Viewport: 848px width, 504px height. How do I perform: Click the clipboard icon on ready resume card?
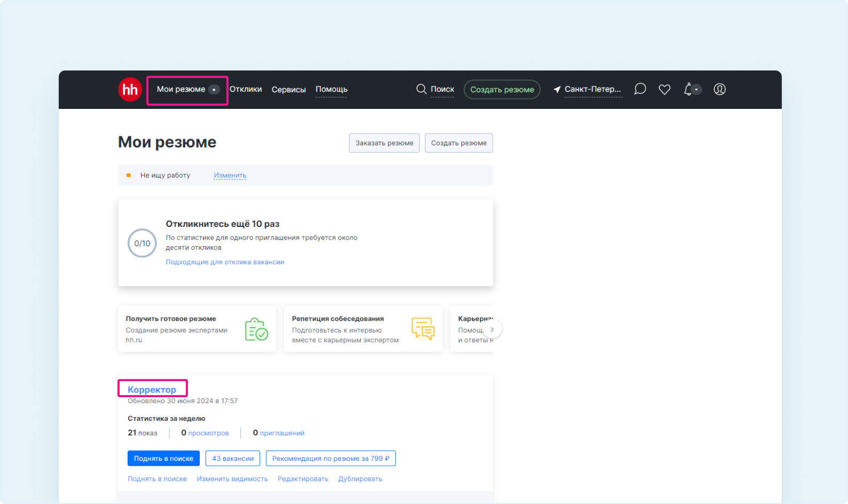pos(256,329)
